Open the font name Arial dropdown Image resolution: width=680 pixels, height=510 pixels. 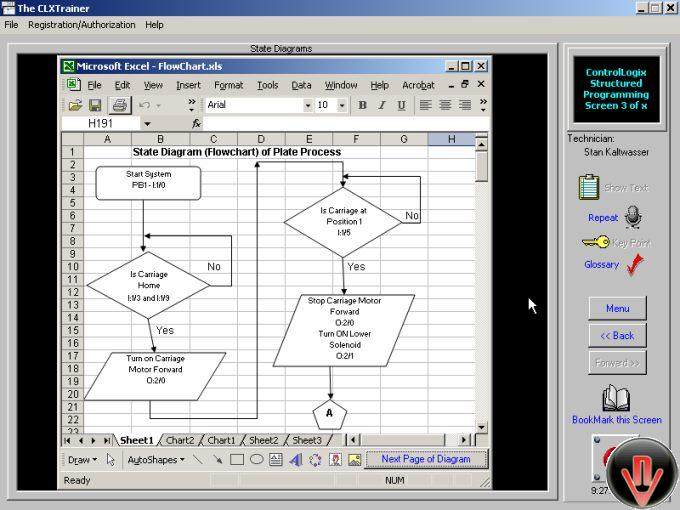[x=307, y=105]
